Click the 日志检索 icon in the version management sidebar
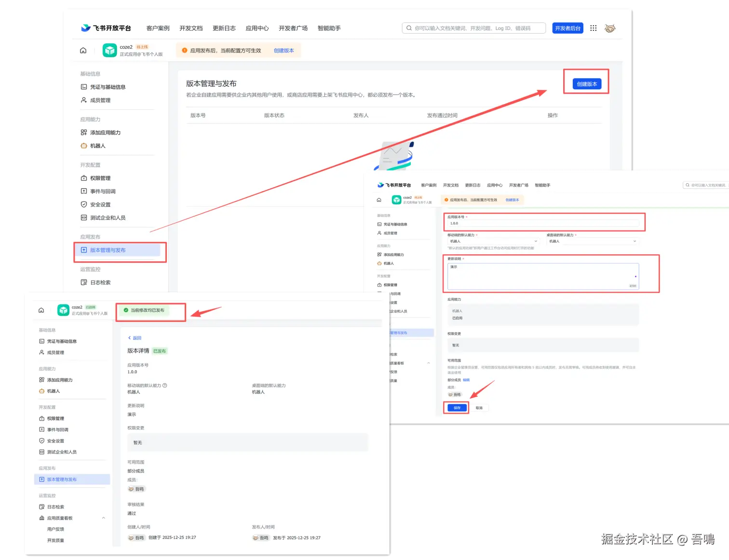Viewport: 729px width, 560px height. pyautogui.click(x=84, y=282)
